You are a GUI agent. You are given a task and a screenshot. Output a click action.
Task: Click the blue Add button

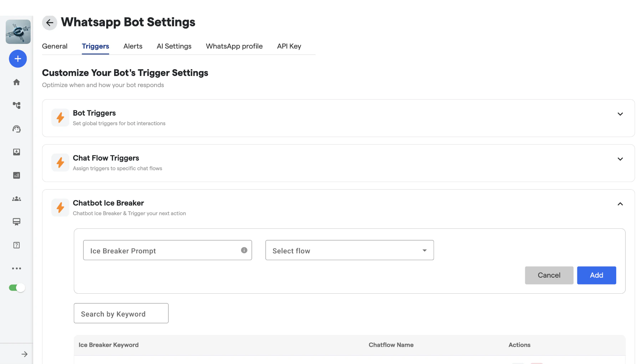[x=597, y=275]
